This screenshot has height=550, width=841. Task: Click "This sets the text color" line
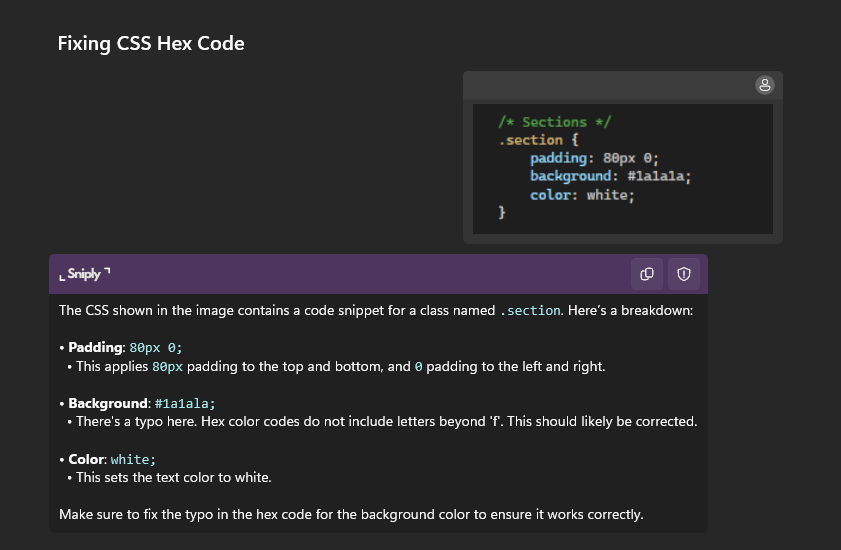(x=174, y=478)
